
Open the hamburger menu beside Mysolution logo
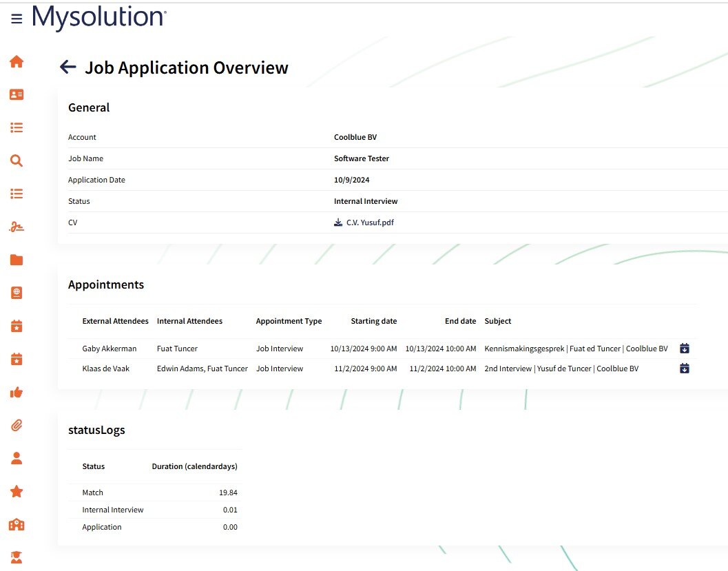click(17, 19)
